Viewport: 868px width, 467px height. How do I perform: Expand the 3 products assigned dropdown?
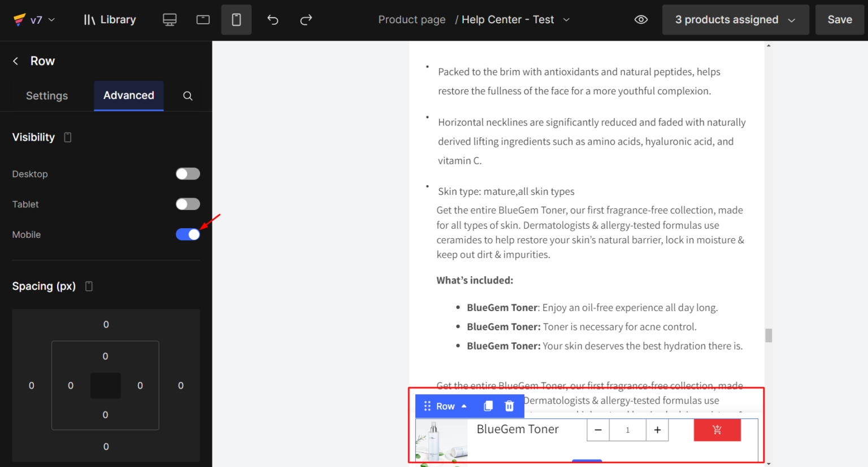click(790, 19)
